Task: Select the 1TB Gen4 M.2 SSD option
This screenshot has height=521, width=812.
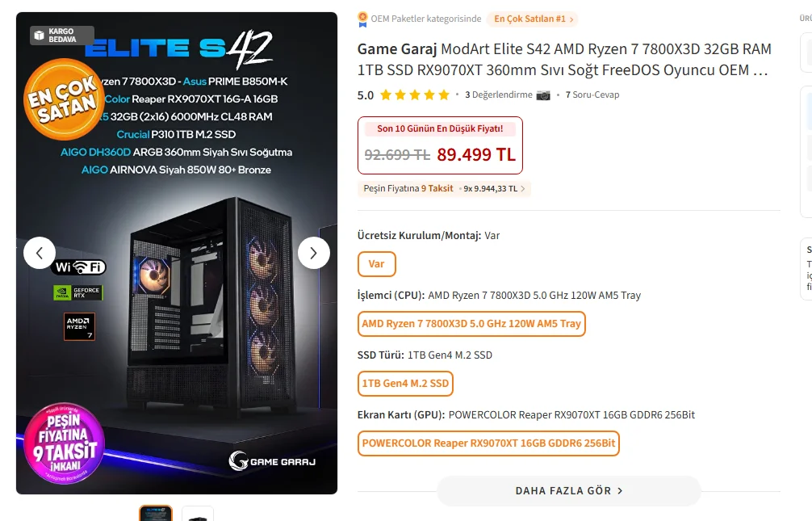Action: tap(405, 384)
